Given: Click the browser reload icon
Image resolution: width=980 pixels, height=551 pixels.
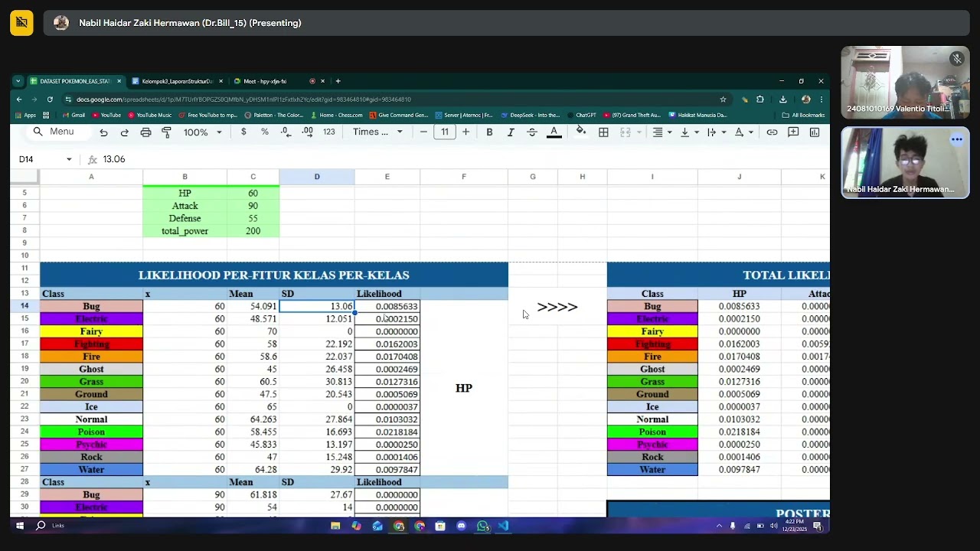Looking at the screenshot, I should (x=50, y=99).
